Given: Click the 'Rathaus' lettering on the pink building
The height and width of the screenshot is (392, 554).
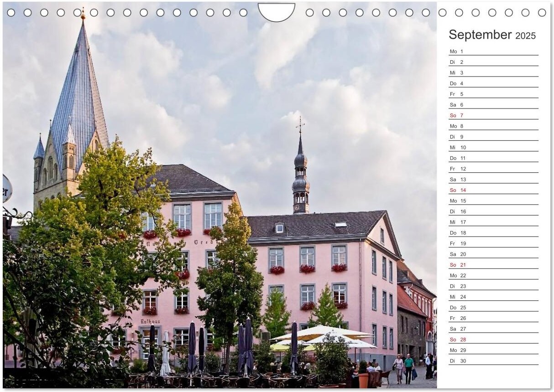Looking at the screenshot, I should coord(150,321).
